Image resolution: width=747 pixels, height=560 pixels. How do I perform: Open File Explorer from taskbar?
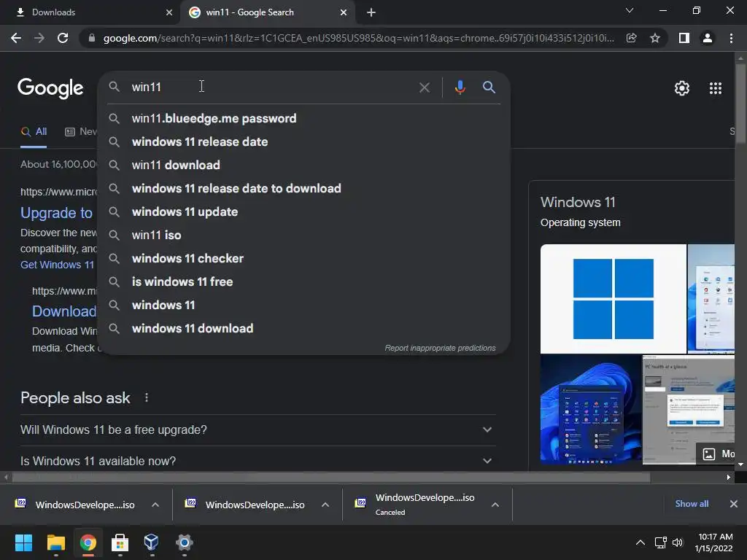55,542
